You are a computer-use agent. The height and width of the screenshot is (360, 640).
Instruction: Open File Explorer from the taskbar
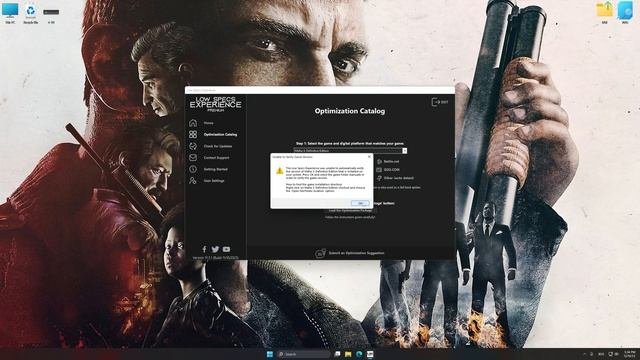[x=348, y=354]
